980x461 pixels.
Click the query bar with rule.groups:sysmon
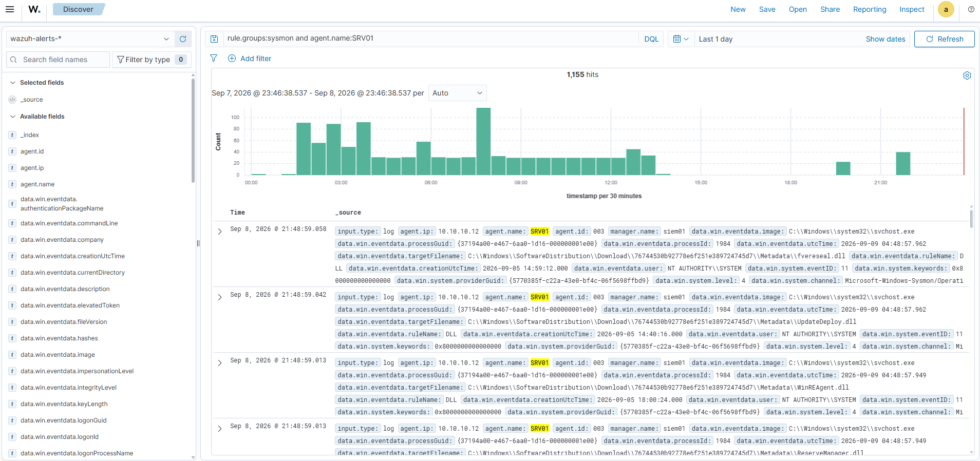(431, 39)
